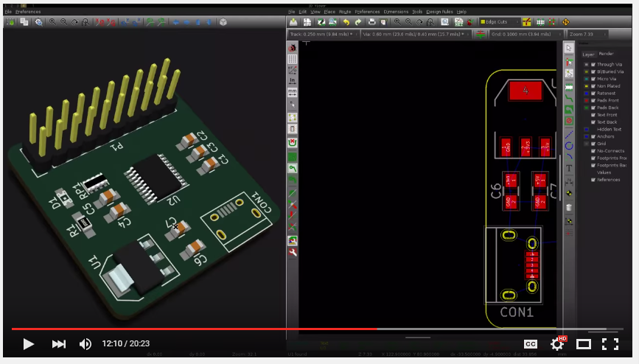Toggle the Pads Front visibility checkbox
Viewport: 639px width, 364px height.
(x=593, y=100)
